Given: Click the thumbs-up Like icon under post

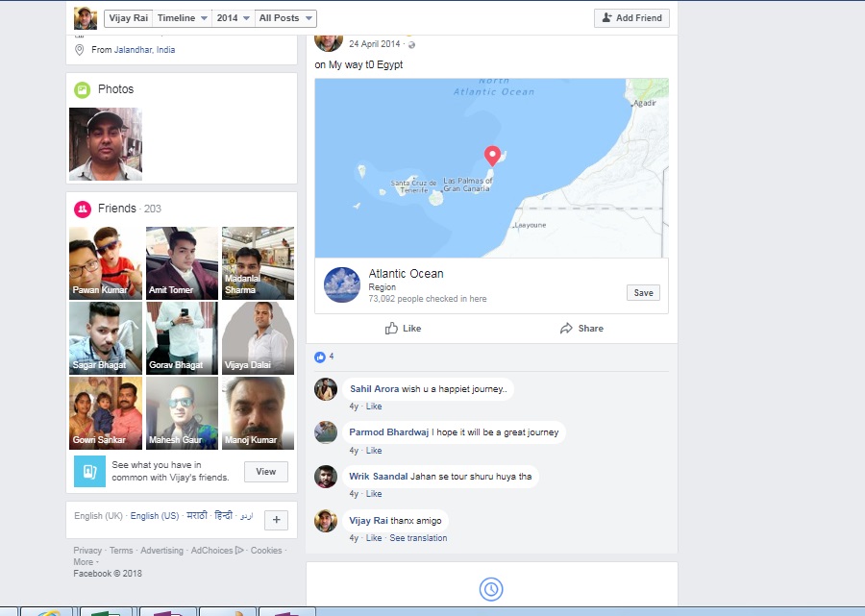Looking at the screenshot, I should [x=391, y=328].
